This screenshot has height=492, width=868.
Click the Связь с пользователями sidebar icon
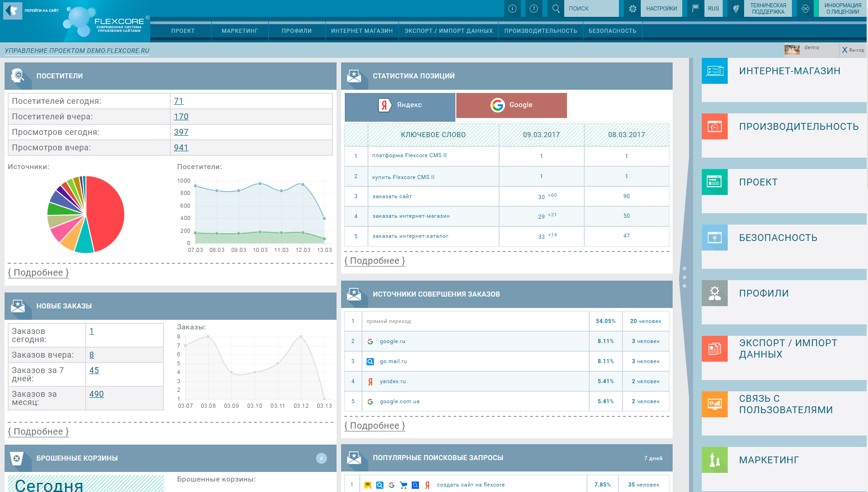(x=715, y=404)
